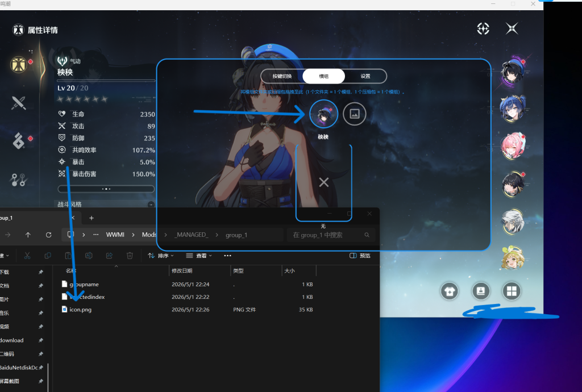Click the 生命 stat row

[x=106, y=114]
